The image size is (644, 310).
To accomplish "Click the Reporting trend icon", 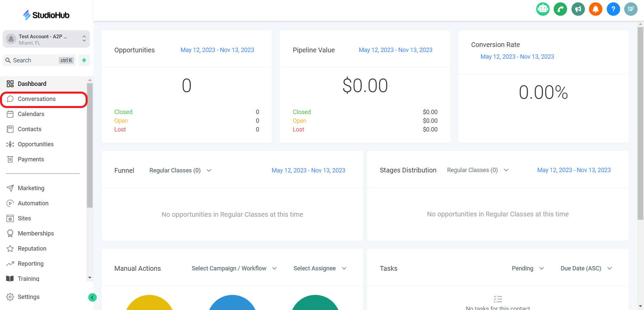I will [10, 264].
